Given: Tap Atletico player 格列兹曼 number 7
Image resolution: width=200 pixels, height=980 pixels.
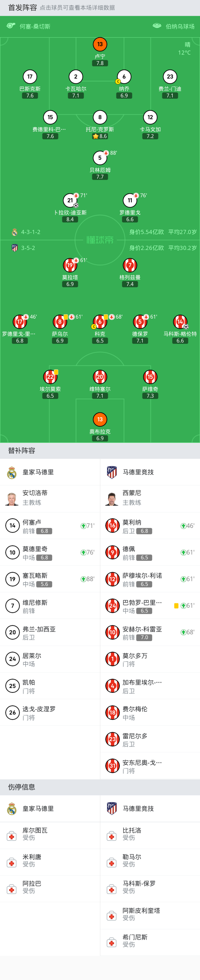Looking at the screenshot, I should point(130,265).
